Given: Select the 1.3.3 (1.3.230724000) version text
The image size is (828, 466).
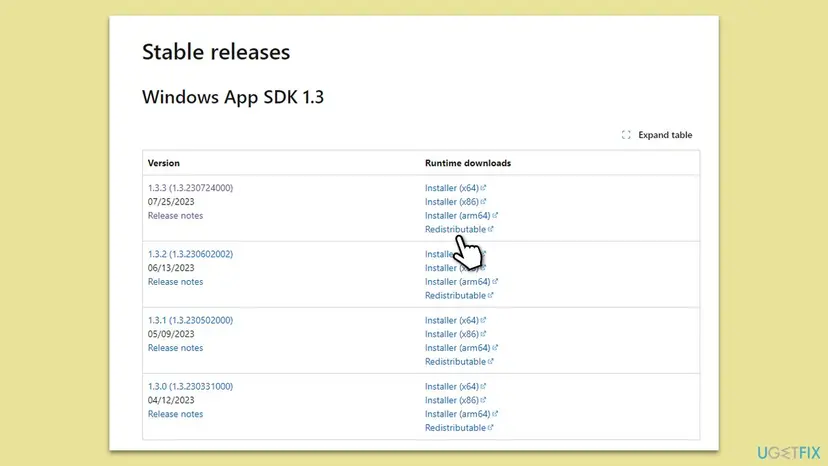Looking at the screenshot, I should click(x=190, y=188).
